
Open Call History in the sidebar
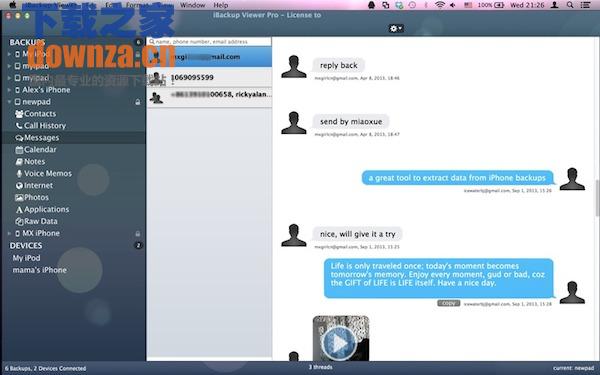pos(41,126)
